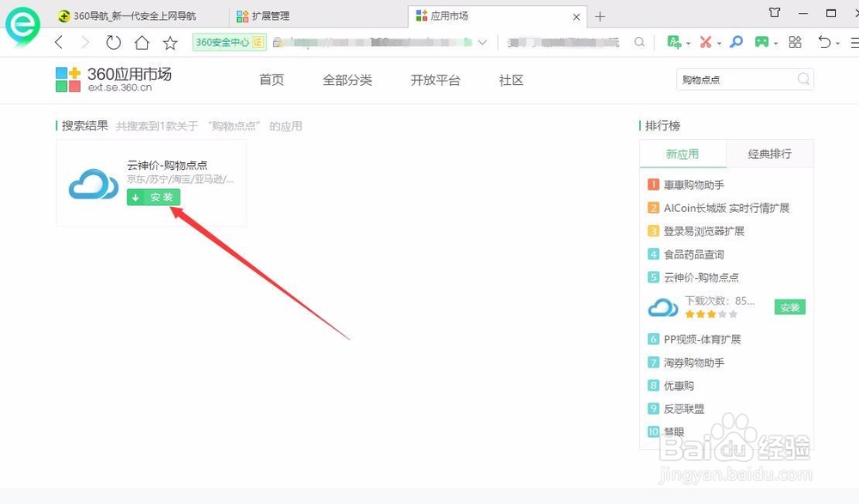Viewport: 859px width, 504px height.
Task: Click the 云神价 cloud app icon in results
Action: [x=93, y=184]
